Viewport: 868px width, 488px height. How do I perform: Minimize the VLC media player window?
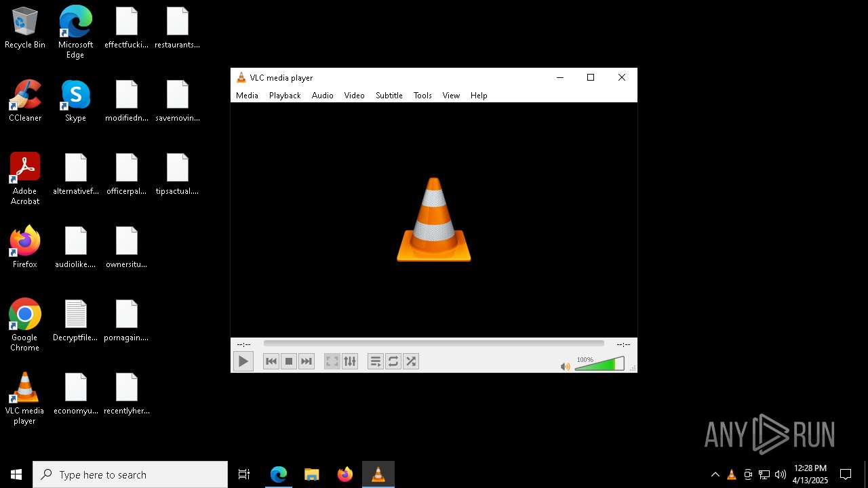(x=560, y=77)
